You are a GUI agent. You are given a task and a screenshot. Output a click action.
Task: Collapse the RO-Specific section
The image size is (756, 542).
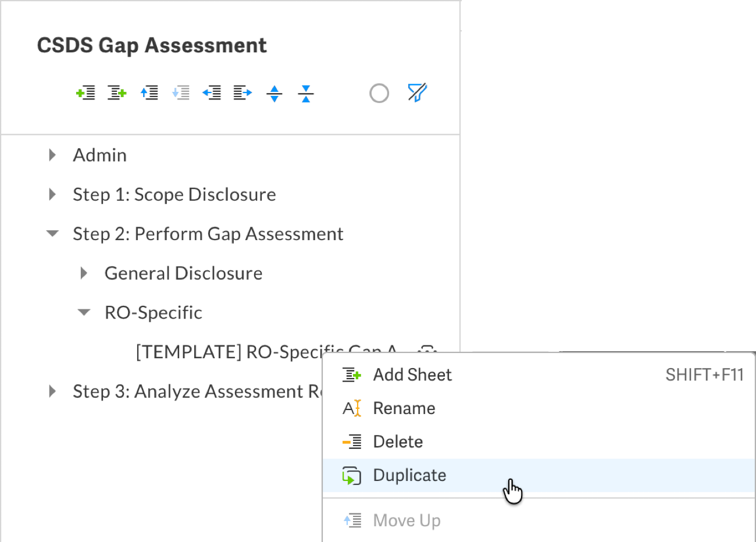84,313
